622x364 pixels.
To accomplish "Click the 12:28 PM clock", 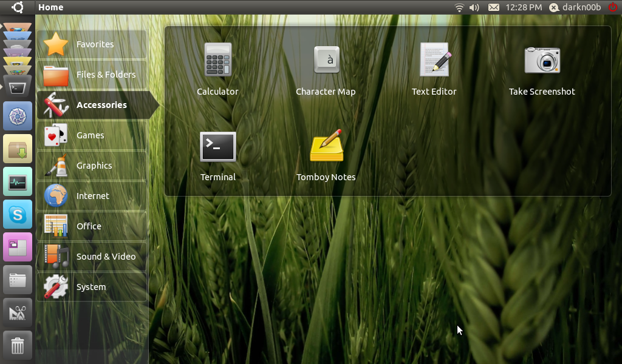I will [x=523, y=7].
